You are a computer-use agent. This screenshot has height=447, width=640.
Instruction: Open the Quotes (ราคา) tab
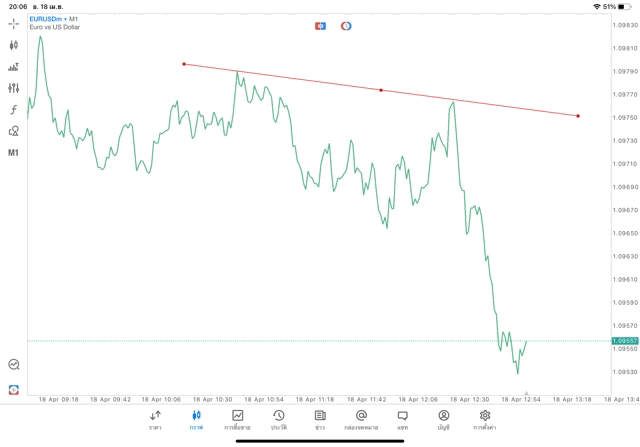pyautogui.click(x=155, y=419)
